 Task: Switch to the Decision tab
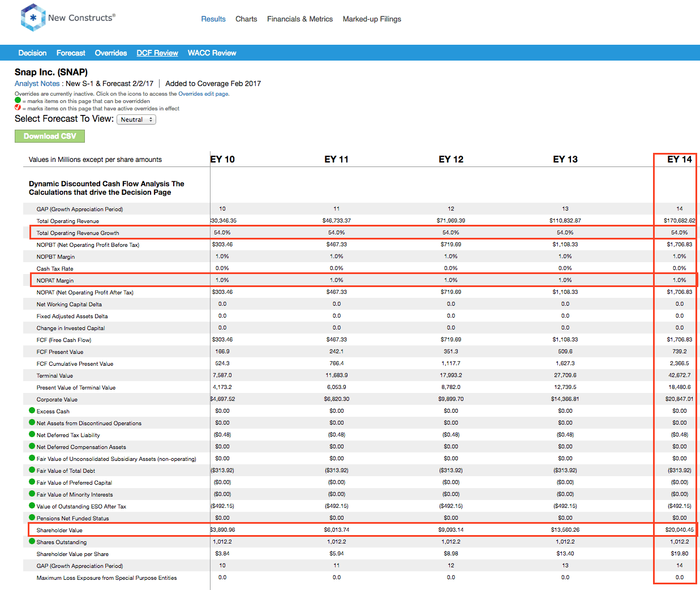pos(32,53)
